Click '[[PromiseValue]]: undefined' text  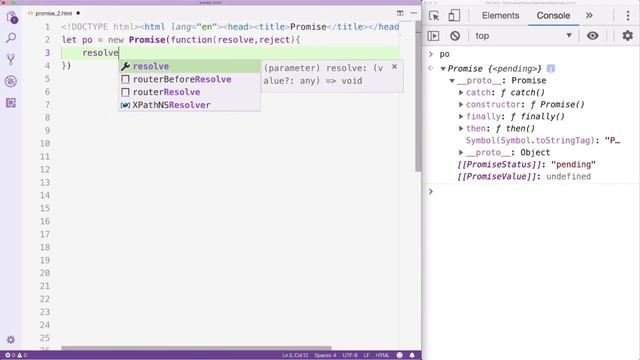pos(524,177)
